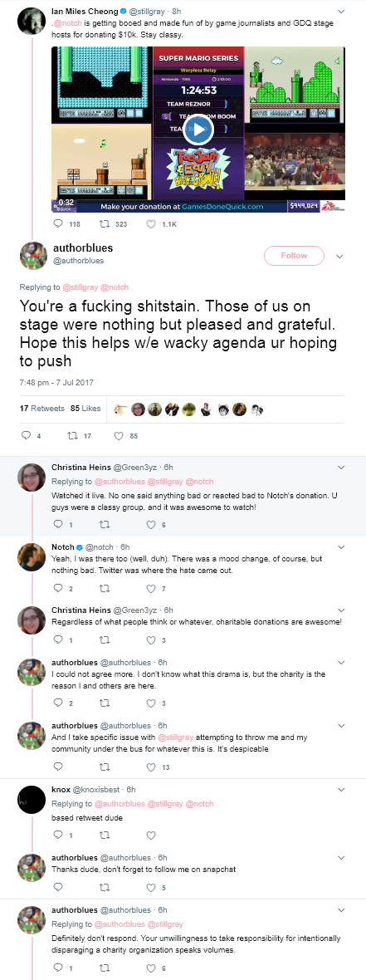This screenshot has height=980, width=366.
Task: Retweet knox's based retweet dude tweet
Action: (x=105, y=835)
